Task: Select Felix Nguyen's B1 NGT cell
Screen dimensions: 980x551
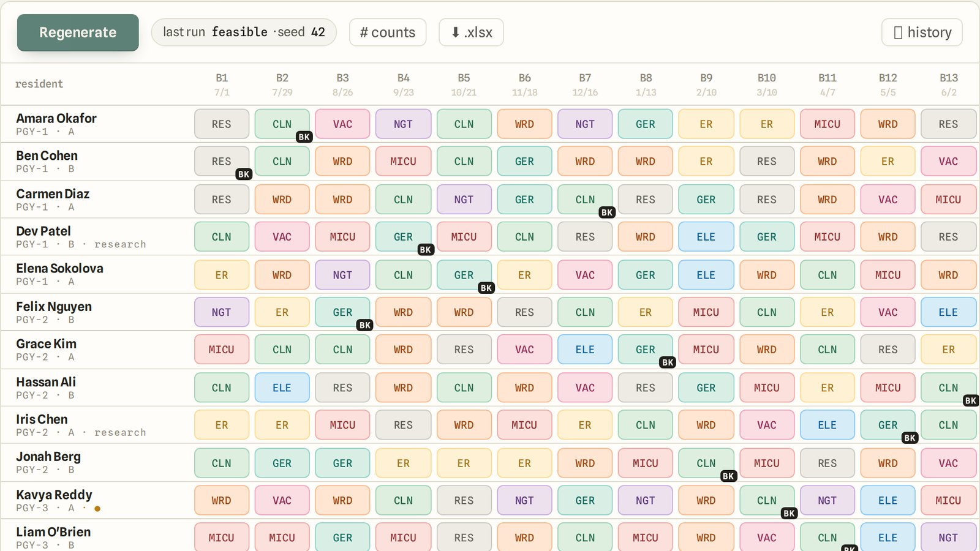Action: pos(222,312)
